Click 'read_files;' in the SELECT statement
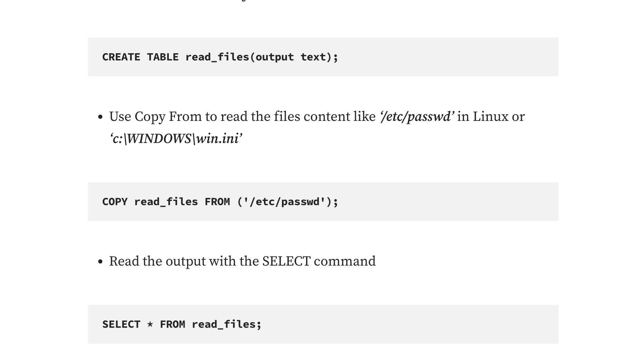The height and width of the screenshot is (364, 637). coord(227,324)
